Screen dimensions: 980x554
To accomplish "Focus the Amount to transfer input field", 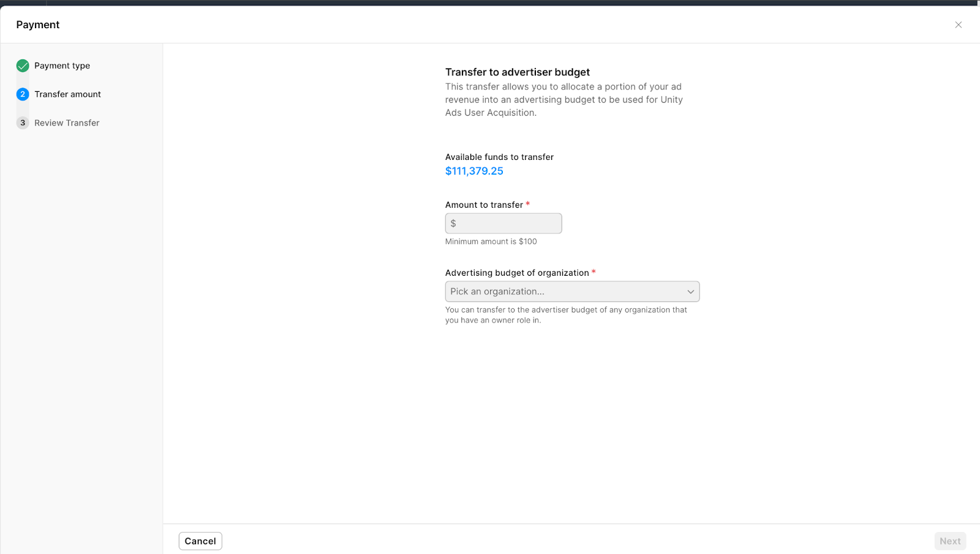I will (x=508, y=224).
